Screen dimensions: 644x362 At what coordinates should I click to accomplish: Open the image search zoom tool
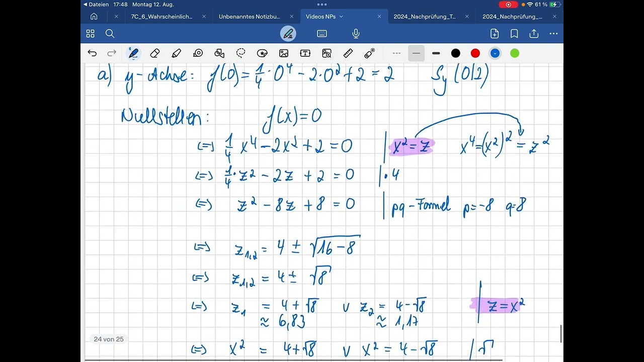pos(327,53)
